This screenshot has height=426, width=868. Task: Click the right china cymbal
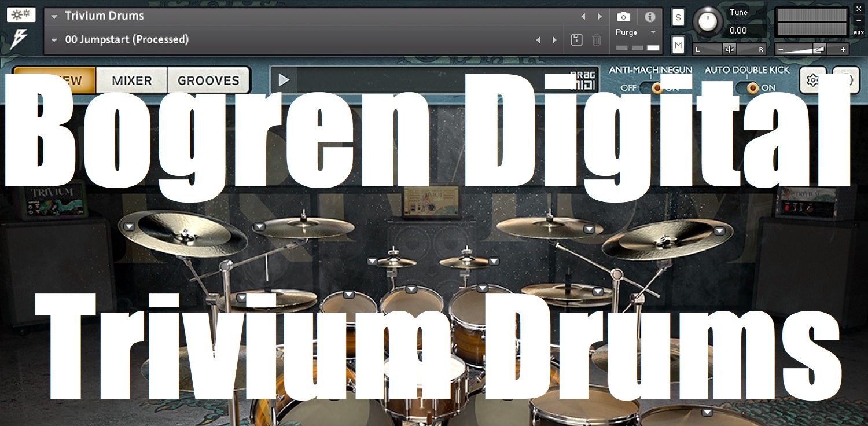point(667,238)
